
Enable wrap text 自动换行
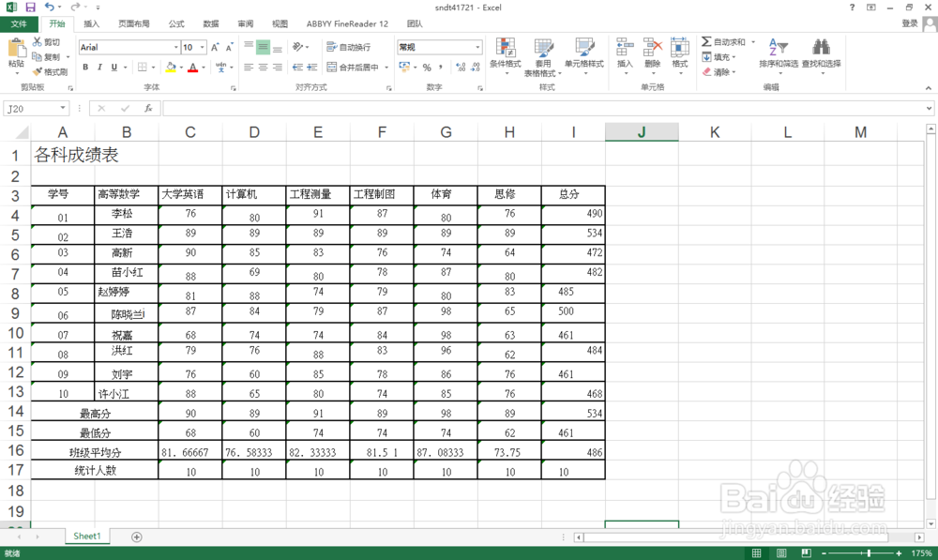click(348, 47)
